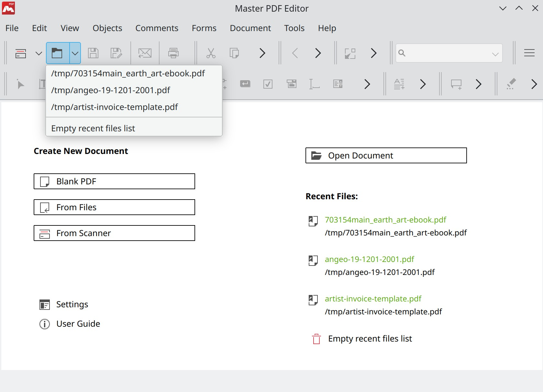Image resolution: width=543 pixels, height=392 pixels.
Task: Open the Objects menu
Action: 107,28
